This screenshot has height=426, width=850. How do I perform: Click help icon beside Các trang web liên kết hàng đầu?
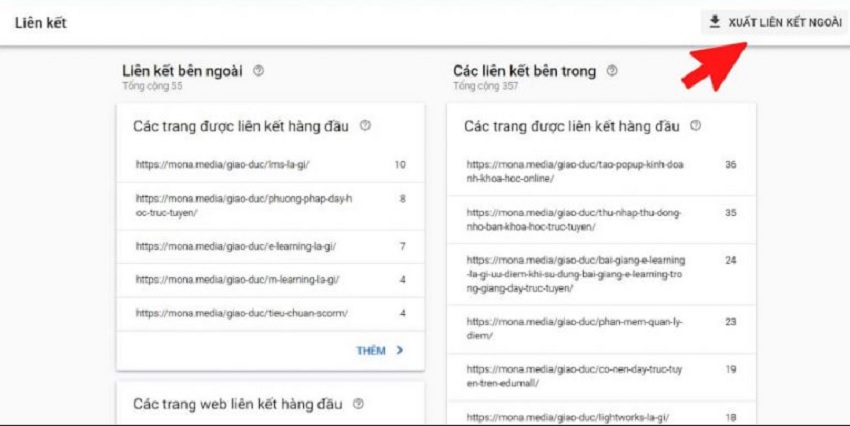[358, 404]
